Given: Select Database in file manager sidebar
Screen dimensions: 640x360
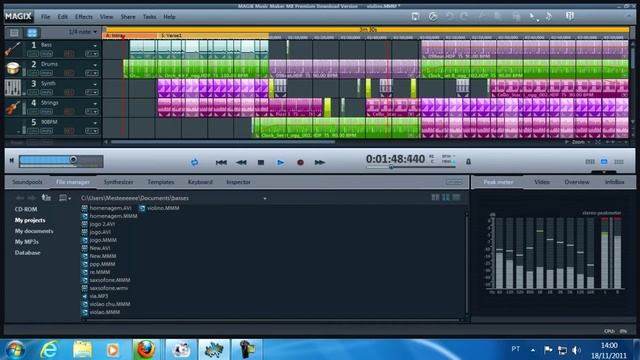Looking at the screenshot, I should 27,253.
